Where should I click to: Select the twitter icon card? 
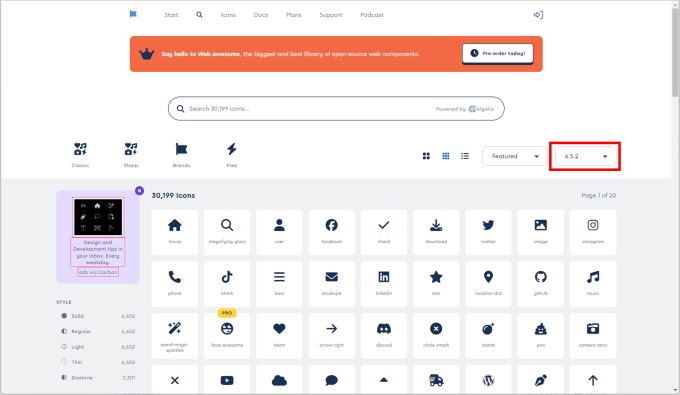click(488, 232)
